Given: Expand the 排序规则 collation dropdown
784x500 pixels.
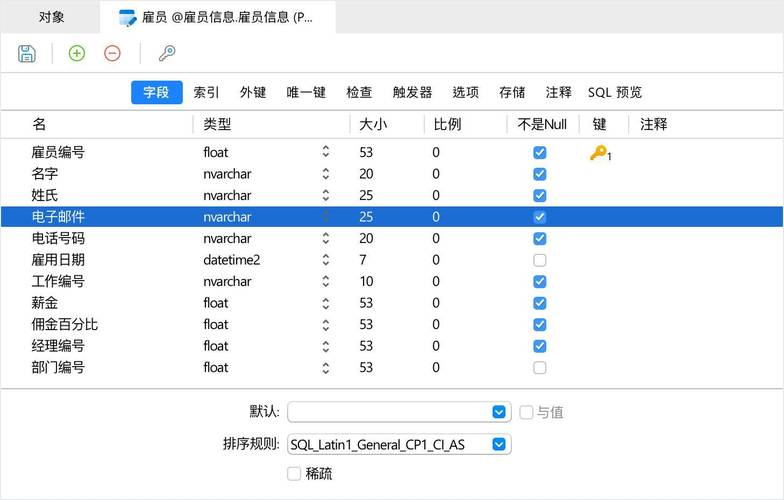Looking at the screenshot, I should pos(500,444).
